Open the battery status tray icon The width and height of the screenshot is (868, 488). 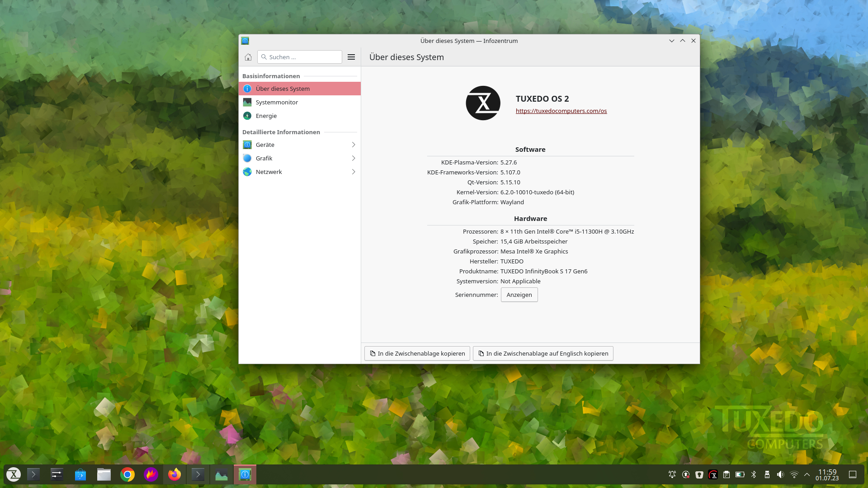(740, 474)
